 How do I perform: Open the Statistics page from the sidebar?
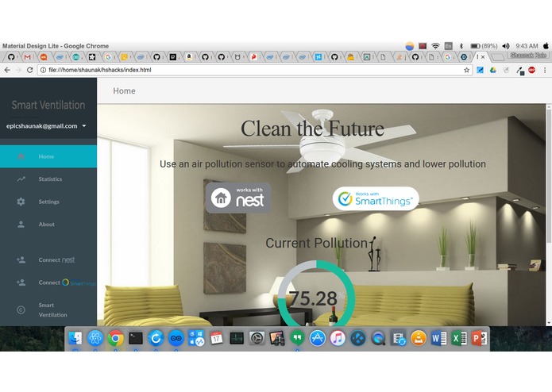coord(48,179)
